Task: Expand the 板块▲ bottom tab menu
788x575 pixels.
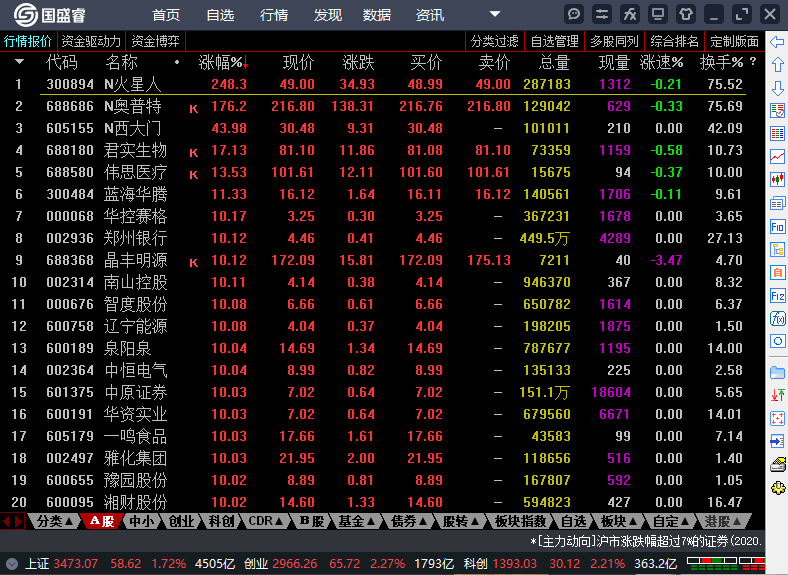Action: click(x=619, y=521)
